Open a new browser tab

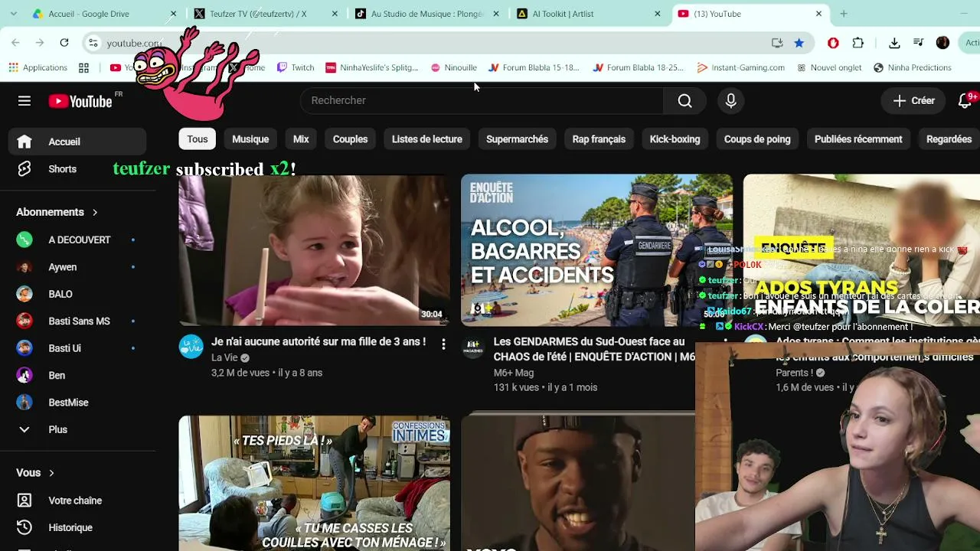844,14
